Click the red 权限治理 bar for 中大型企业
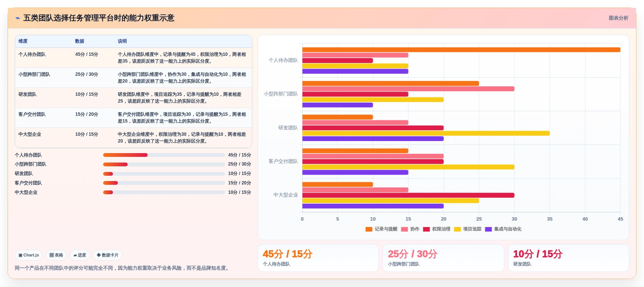This screenshot has height=287, width=644. [x=408, y=195]
